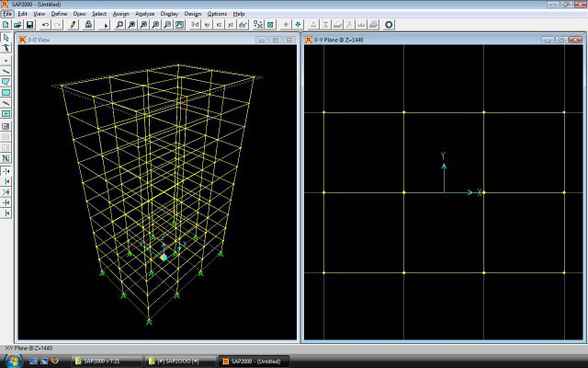Open the Analyze menu

[x=144, y=15]
